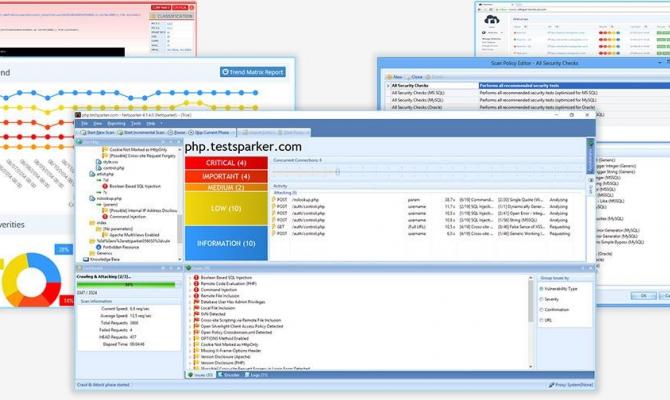The height and width of the screenshot is (400, 670).
Task: Click the INFORMATION (10) severity bar
Action: [x=226, y=243]
